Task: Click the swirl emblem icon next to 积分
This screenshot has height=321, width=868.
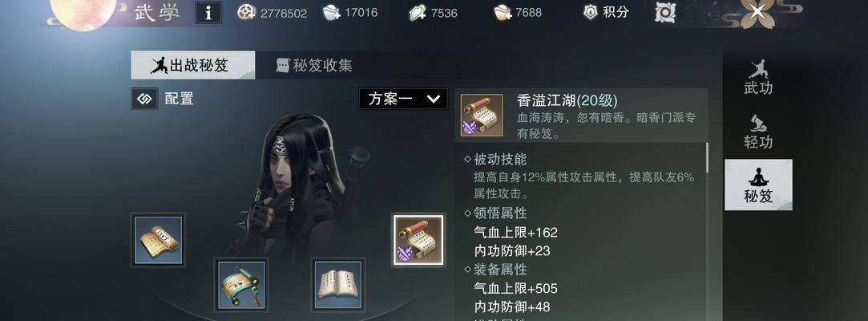Action: [665, 12]
